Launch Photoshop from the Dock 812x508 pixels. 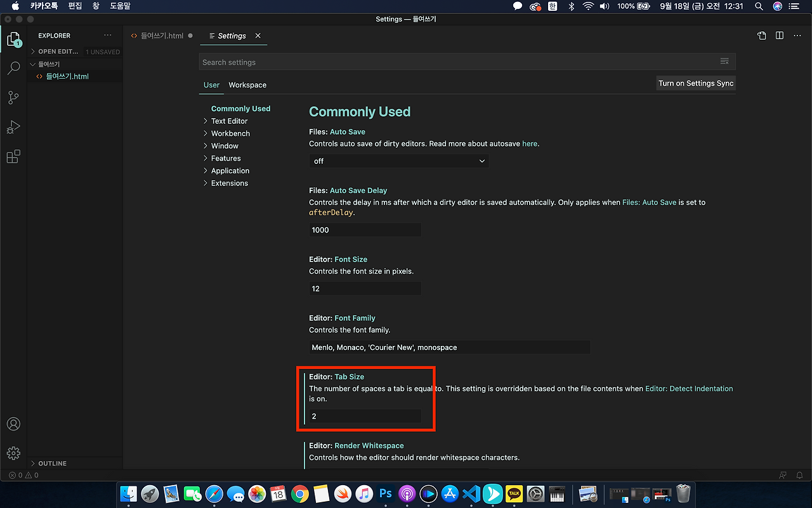[x=385, y=493]
